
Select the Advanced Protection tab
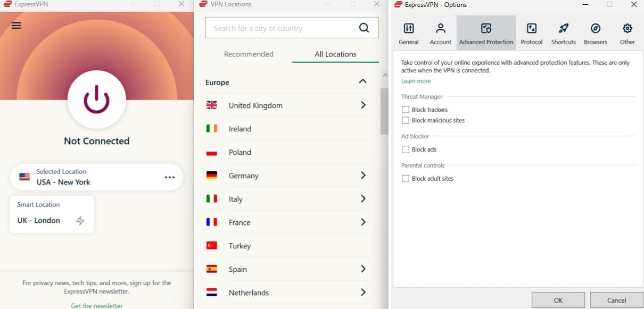486,34
